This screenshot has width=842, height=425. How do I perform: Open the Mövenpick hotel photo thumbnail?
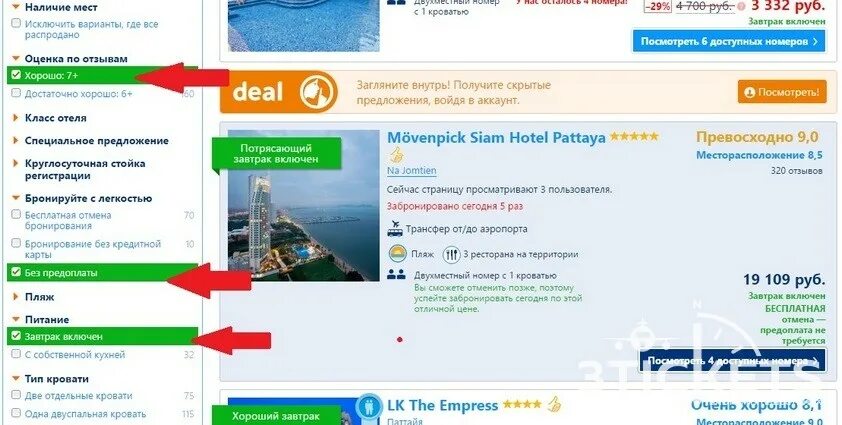[x=303, y=205]
